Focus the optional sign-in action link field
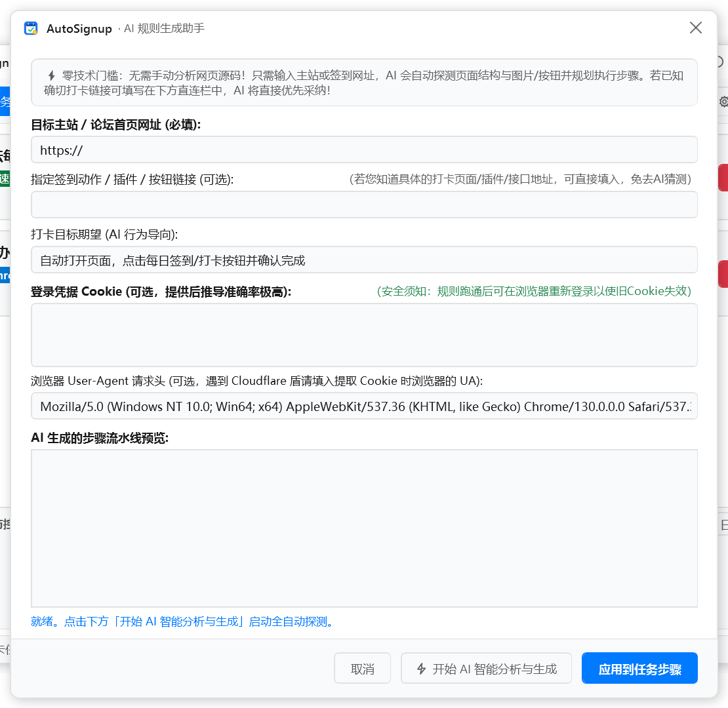This screenshot has width=728, height=708. pos(364,205)
